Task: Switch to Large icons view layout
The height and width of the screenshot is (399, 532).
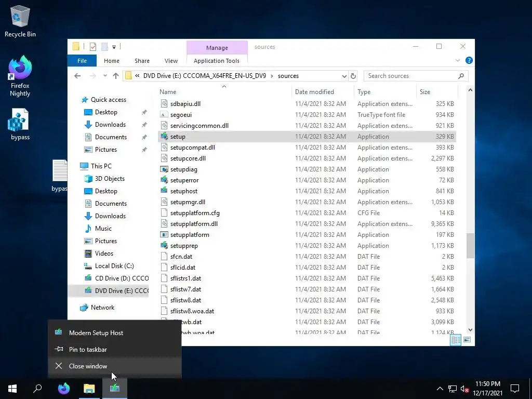Action: coord(467,340)
